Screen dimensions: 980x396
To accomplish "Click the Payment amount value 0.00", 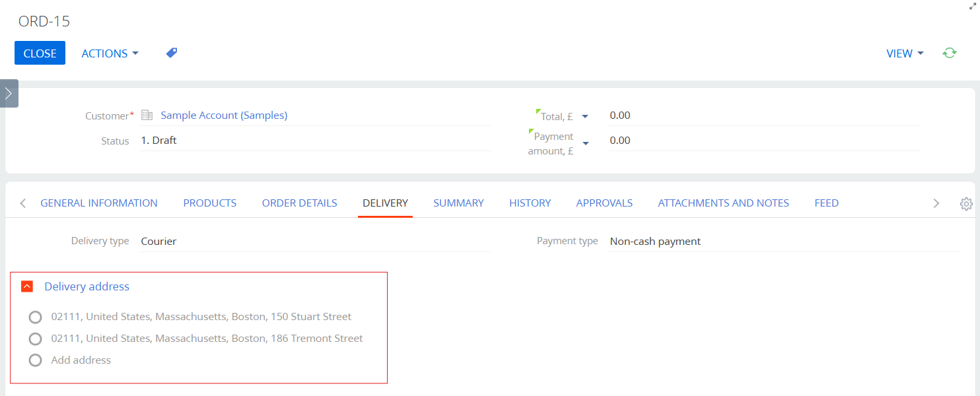I will coord(764,141).
